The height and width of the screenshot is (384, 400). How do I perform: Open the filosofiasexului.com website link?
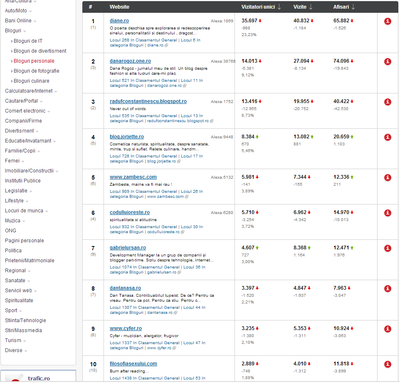(133, 364)
